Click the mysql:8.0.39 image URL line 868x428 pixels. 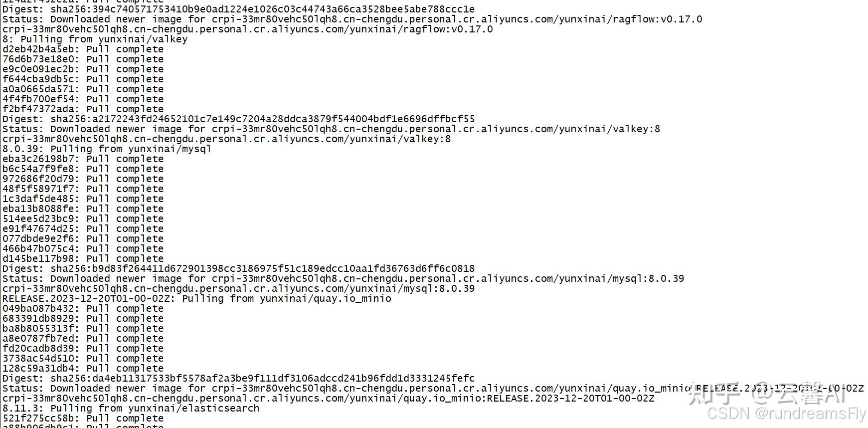(238, 289)
